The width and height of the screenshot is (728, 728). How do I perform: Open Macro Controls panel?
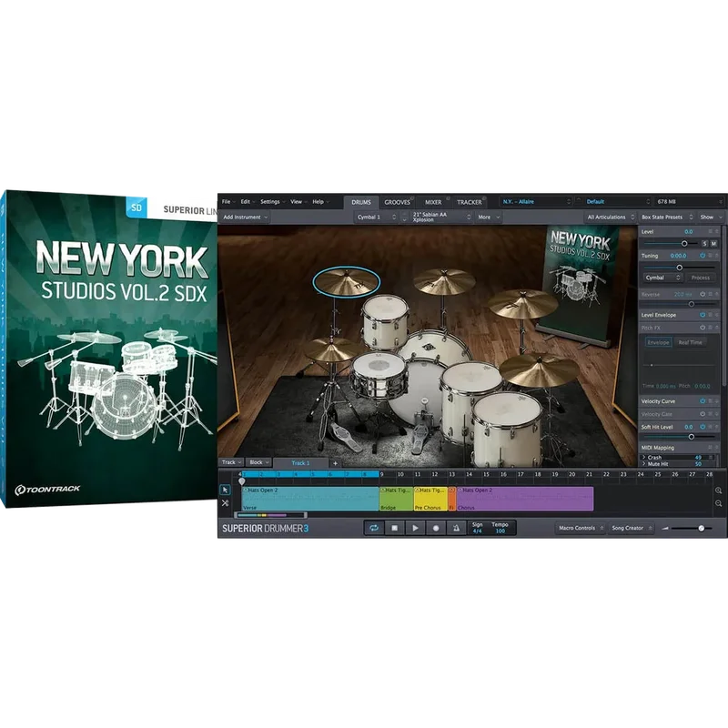tap(581, 528)
